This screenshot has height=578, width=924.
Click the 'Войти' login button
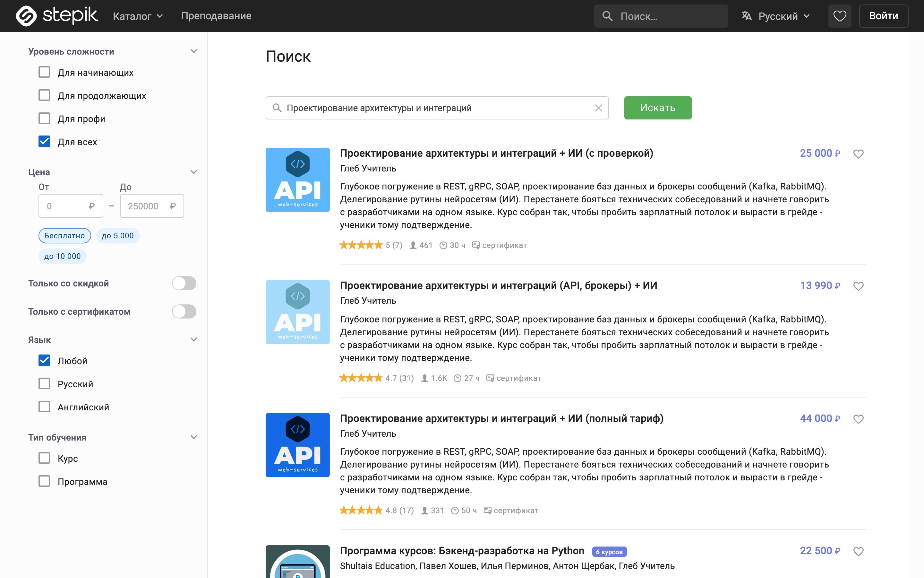click(884, 16)
